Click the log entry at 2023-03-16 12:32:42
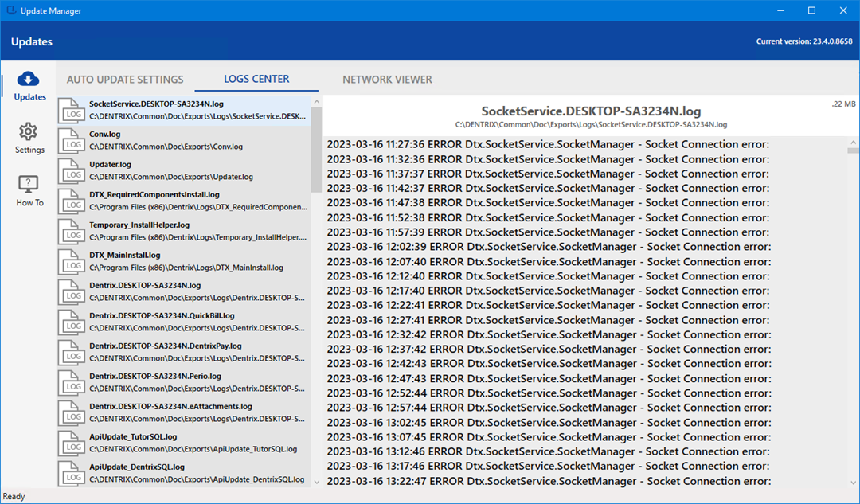 pos(549,334)
